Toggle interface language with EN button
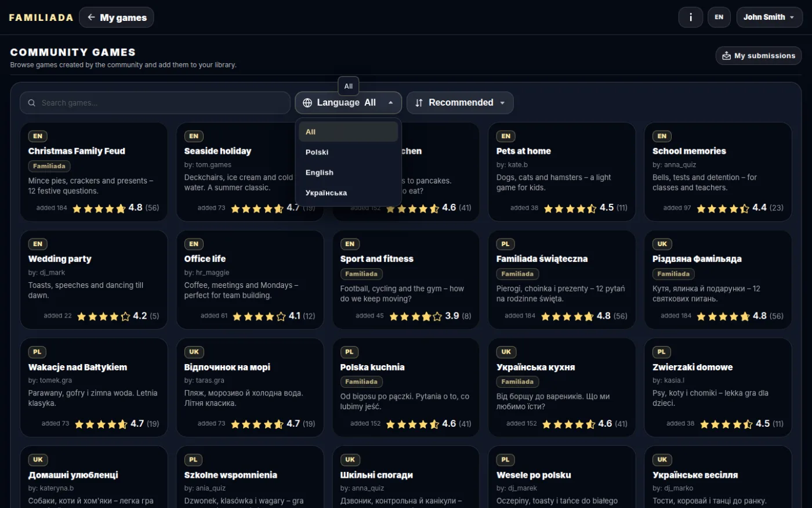Screen dimensions: 812x508 719,17
